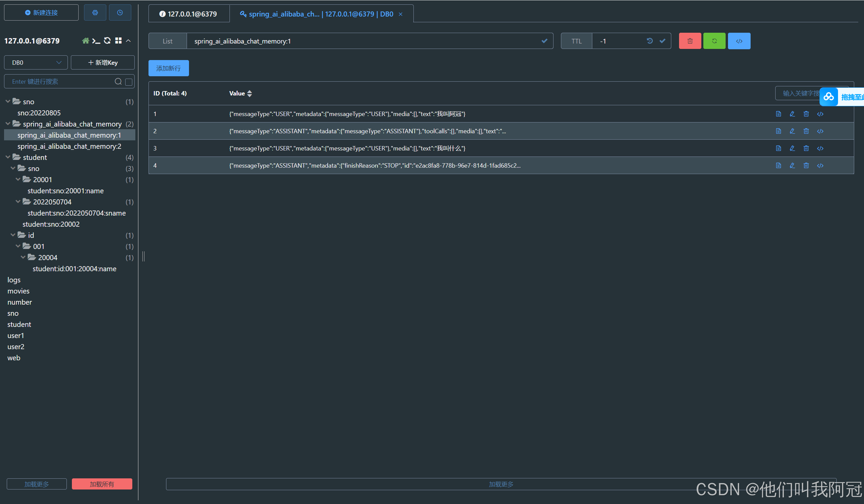
Task: Collapse the spring_ai_alibaba_chat_memory folder
Action: [8, 124]
